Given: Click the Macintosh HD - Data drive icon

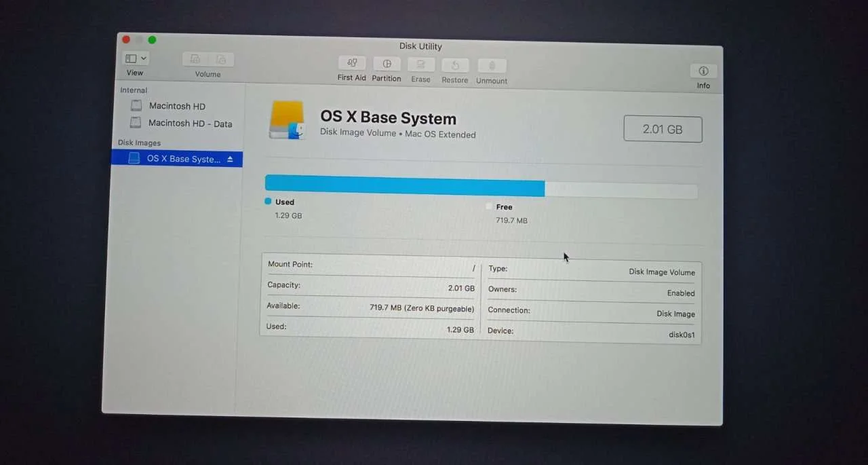Looking at the screenshot, I should 136,123.
